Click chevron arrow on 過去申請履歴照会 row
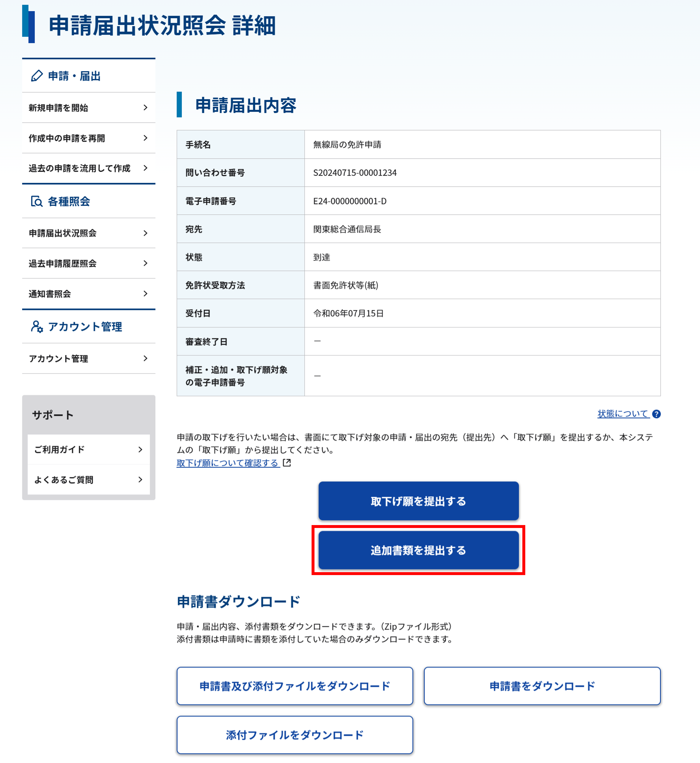Image resolution: width=700 pixels, height=763 pixels. click(x=145, y=263)
